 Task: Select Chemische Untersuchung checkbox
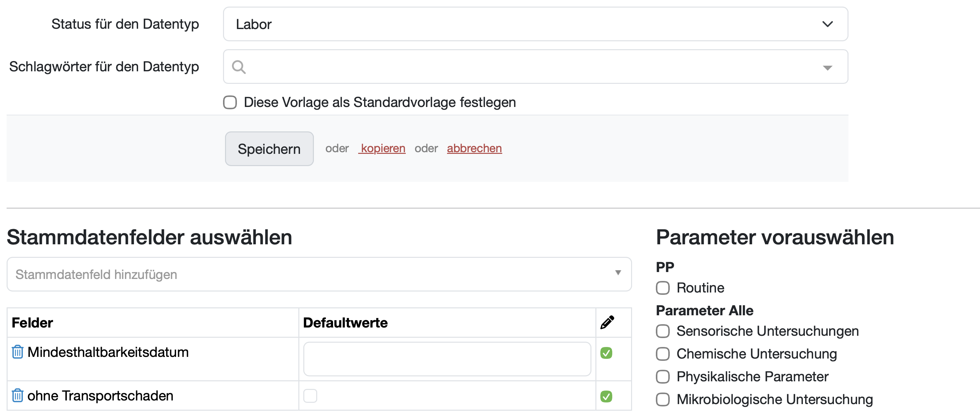pyautogui.click(x=662, y=354)
